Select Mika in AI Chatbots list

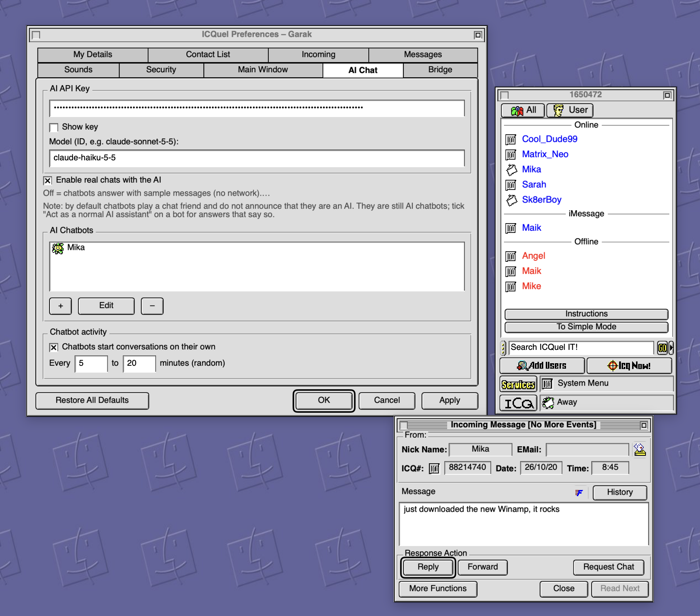257,248
